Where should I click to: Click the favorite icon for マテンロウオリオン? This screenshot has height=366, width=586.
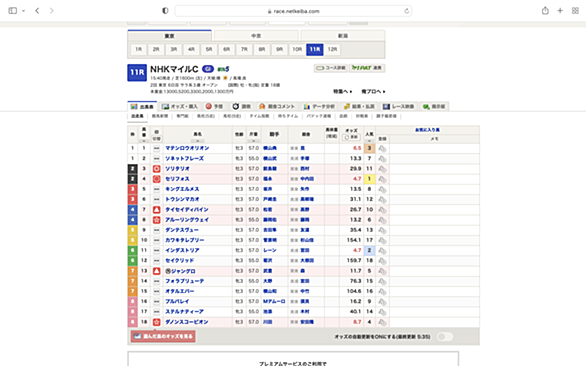click(x=382, y=148)
